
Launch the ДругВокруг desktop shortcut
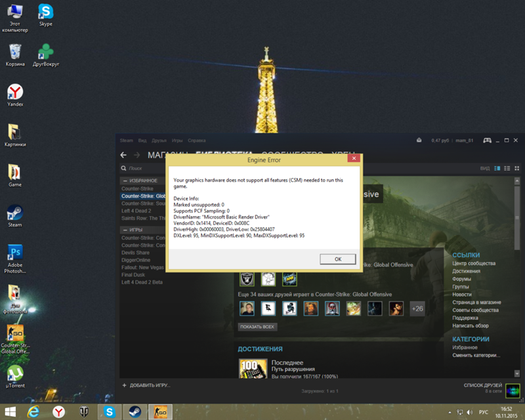(x=46, y=55)
